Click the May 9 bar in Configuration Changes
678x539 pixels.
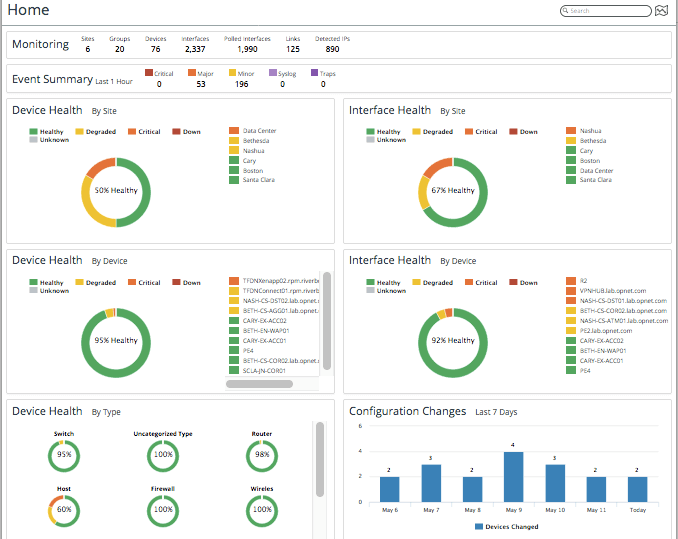(x=513, y=477)
